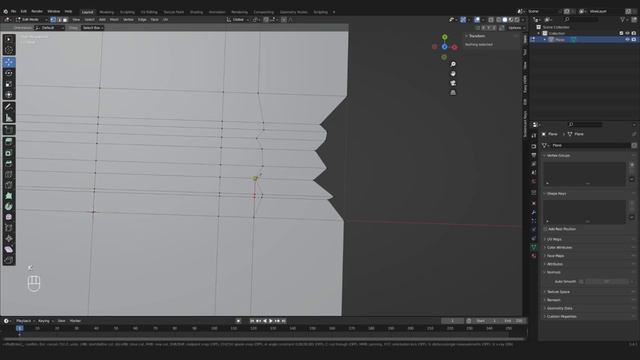Select the Edge Slide tool
This screenshot has width=640, height=360.
pyautogui.click(x=9, y=228)
